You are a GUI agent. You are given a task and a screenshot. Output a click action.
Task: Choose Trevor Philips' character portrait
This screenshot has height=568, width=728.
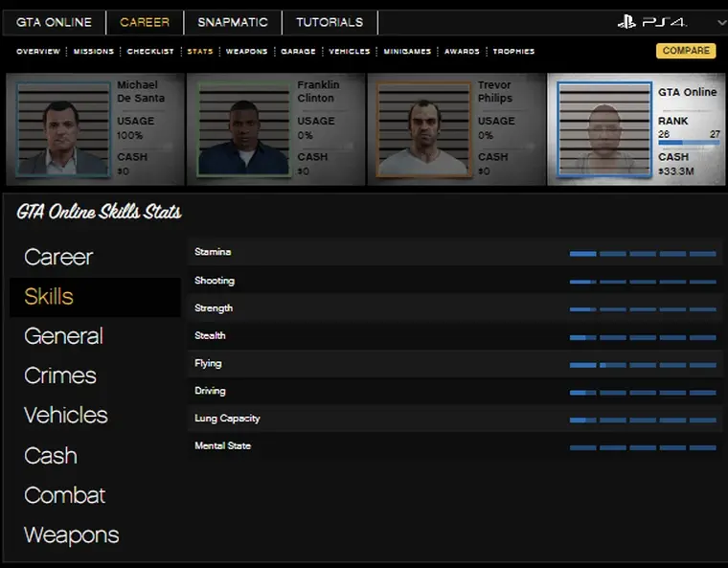[423, 129]
